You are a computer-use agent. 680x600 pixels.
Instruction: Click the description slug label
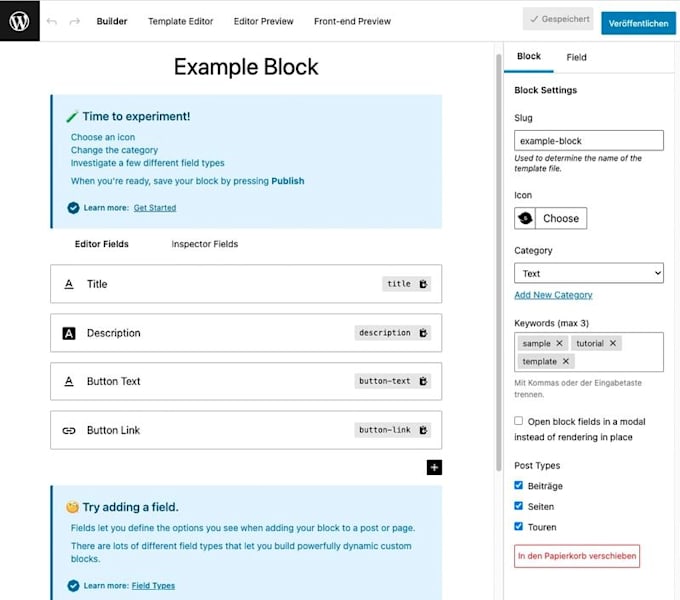[385, 333]
